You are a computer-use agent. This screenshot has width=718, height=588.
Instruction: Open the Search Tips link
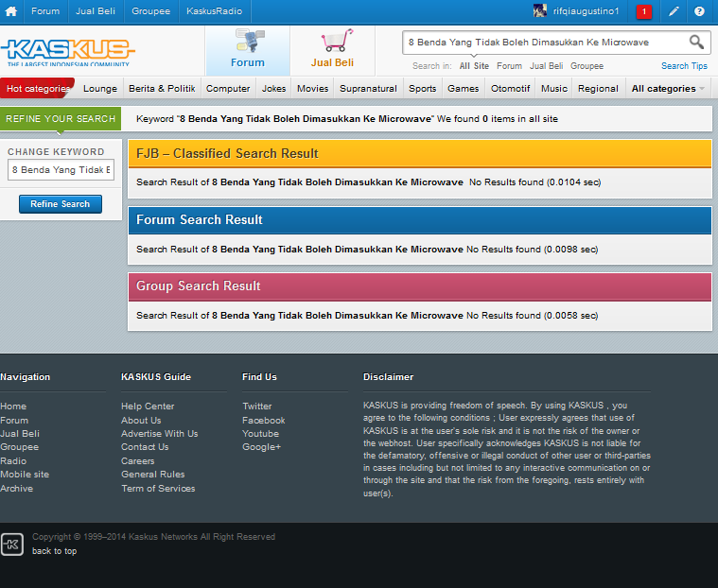point(684,66)
